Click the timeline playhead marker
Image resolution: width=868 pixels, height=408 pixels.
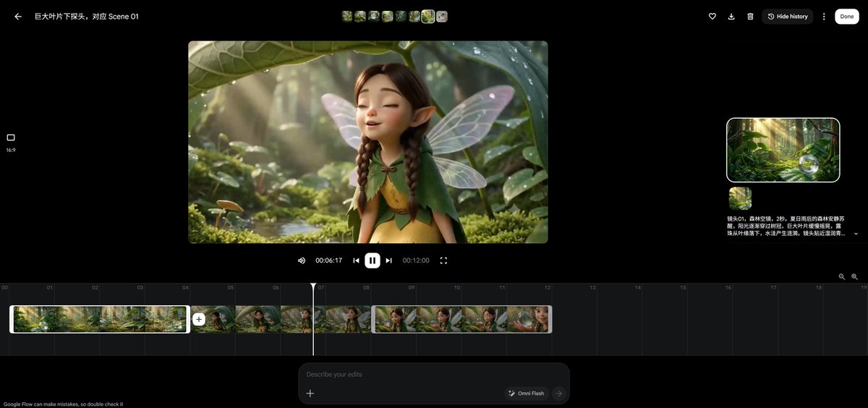[313, 287]
